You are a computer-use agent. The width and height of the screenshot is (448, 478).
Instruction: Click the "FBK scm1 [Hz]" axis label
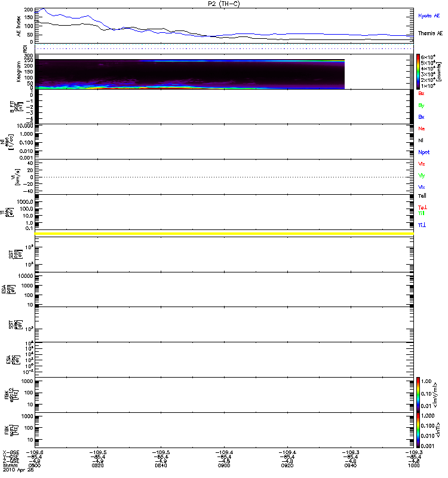click(x=12, y=430)
